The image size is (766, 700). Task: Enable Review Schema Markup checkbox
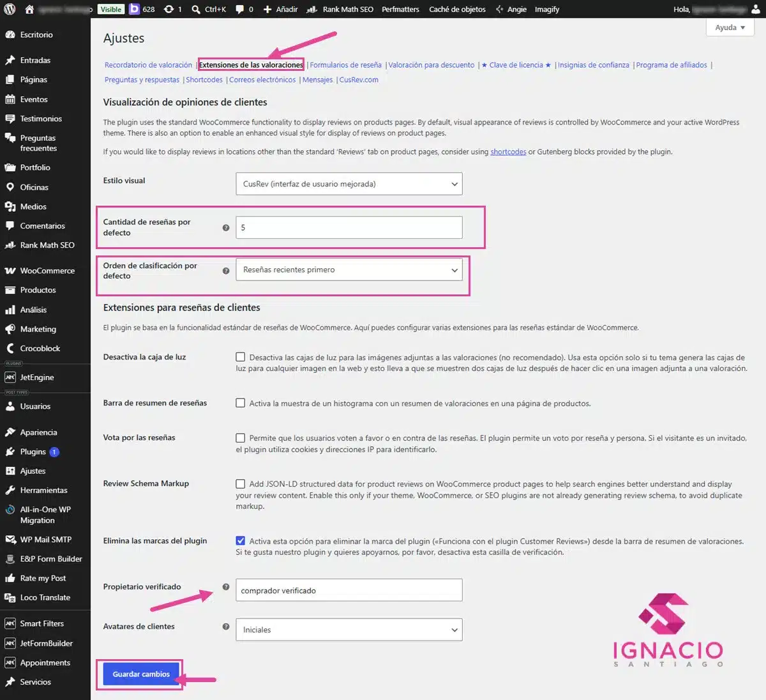click(x=241, y=483)
